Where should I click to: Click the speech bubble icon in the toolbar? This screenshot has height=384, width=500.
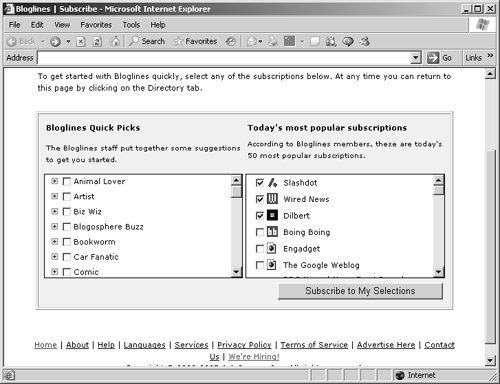coord(348,42)
